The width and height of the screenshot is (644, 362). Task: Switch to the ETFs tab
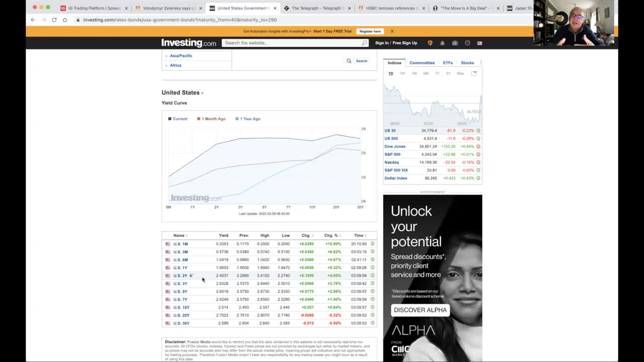click(x=448, y=63)
